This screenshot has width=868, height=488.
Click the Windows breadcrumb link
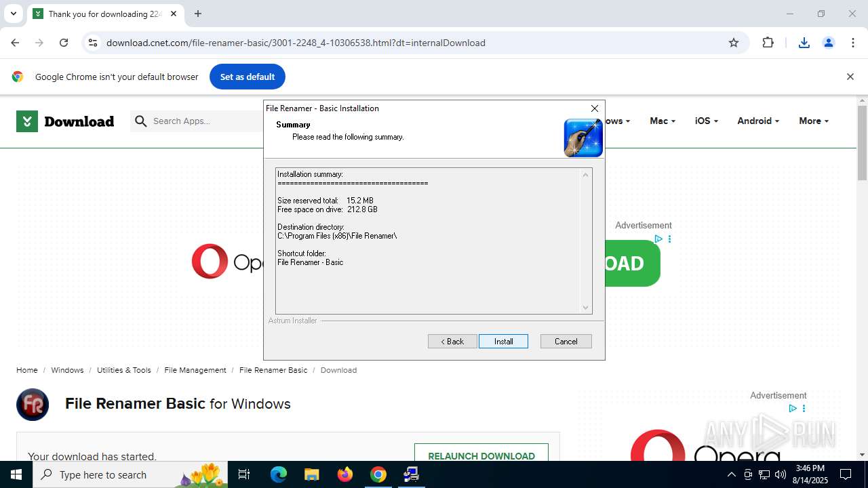coord(67,370)
